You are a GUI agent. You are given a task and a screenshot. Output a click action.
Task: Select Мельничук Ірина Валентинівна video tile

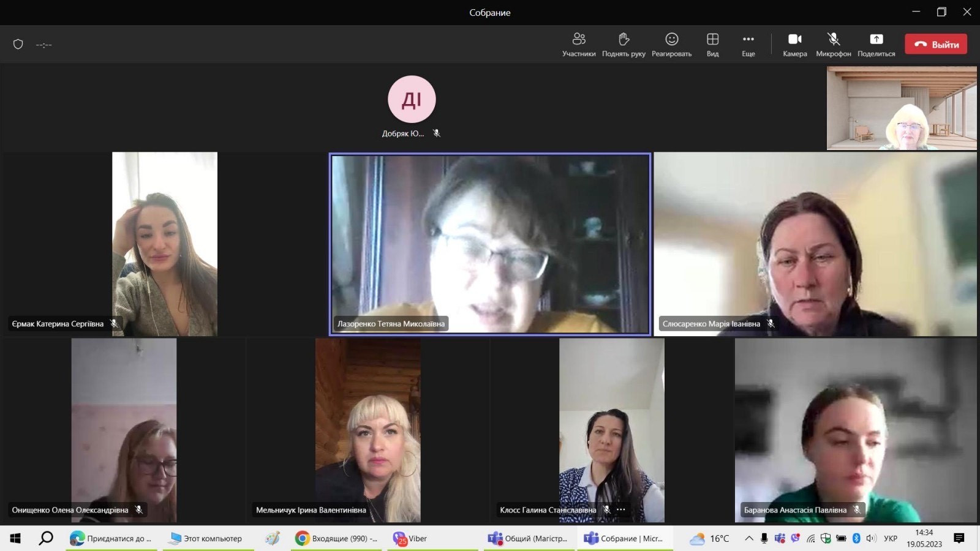point(367,430)
